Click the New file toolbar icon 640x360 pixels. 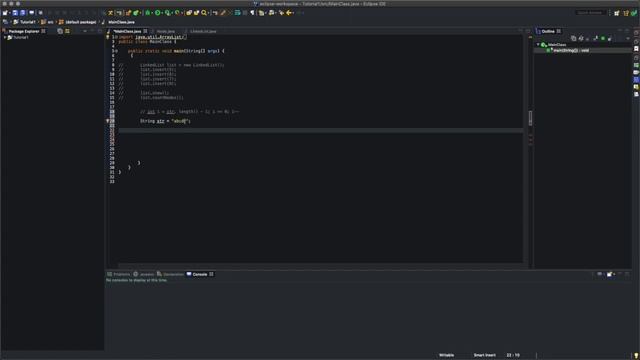pyautogui.click(x=5, y=13)
